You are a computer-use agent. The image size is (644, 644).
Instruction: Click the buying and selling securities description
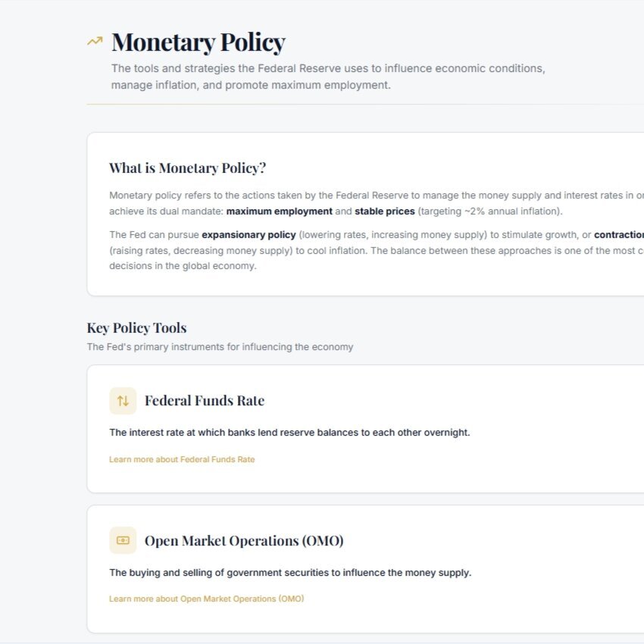tap(290, 573)
